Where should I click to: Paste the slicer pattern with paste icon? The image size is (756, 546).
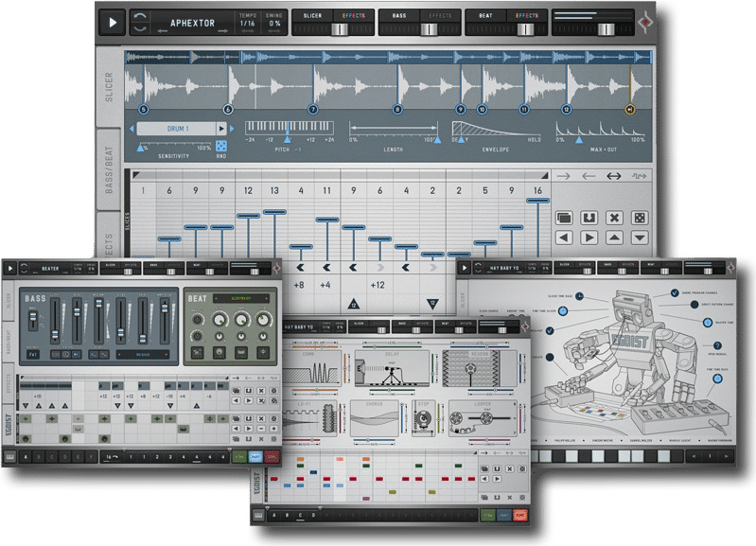589,218
